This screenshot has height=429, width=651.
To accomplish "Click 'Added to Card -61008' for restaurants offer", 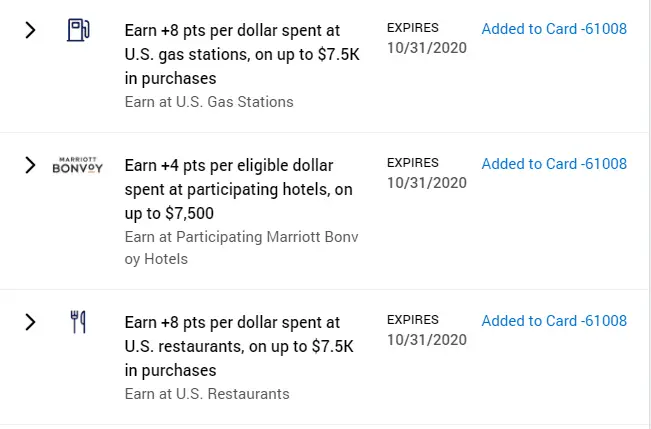I will click(x=554, y=321).
